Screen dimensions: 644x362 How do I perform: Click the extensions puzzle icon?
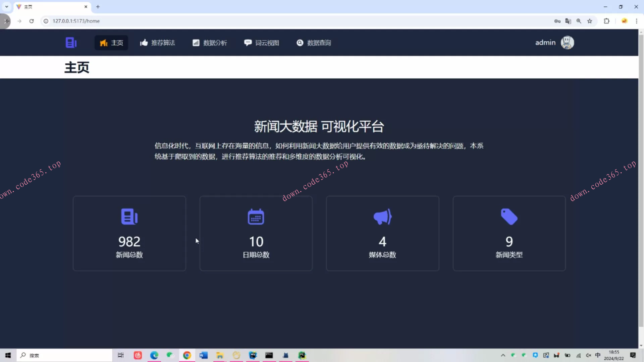(607, 21)
